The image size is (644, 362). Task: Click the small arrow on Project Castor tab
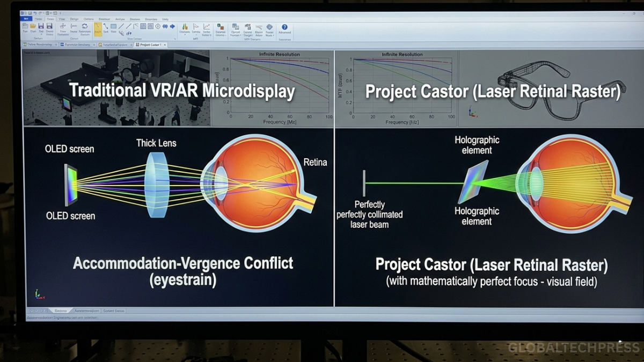pyautogui.click(x=166, y=45)
